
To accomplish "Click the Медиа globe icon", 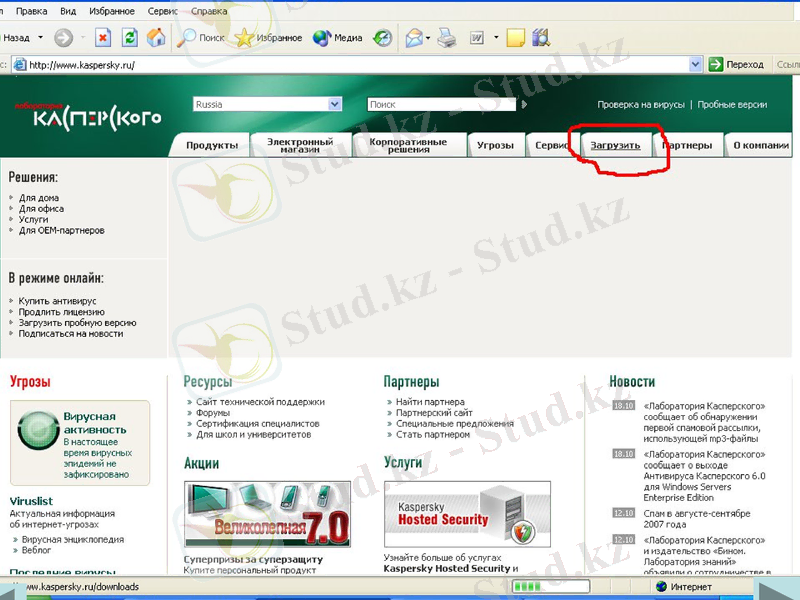I will (320, 37).
